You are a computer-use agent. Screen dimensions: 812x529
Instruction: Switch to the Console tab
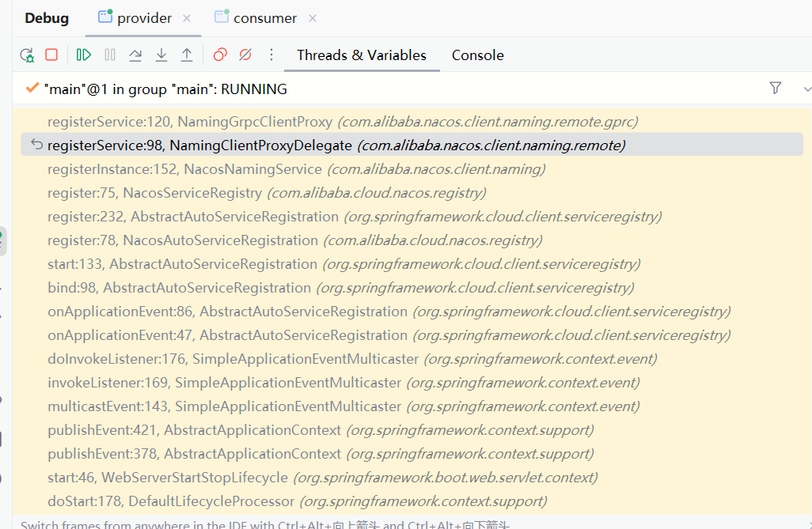click(x=477, y=55)
